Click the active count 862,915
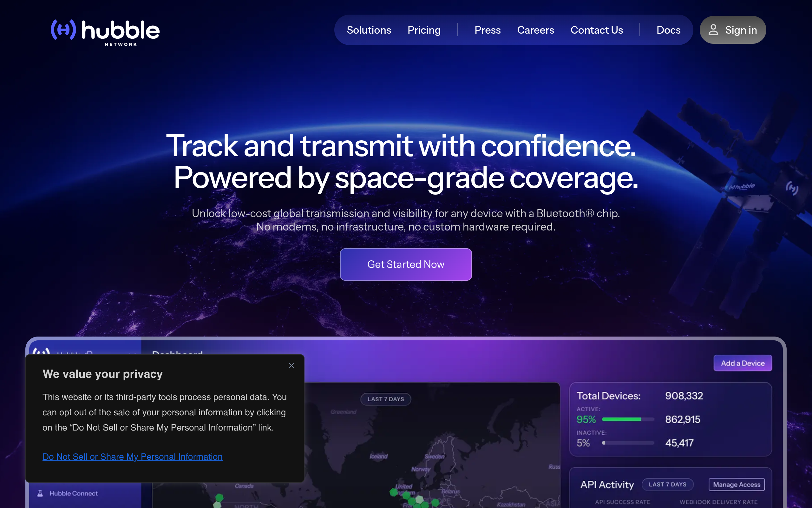Screen dimensions: 812x508 tap(683, 419)
